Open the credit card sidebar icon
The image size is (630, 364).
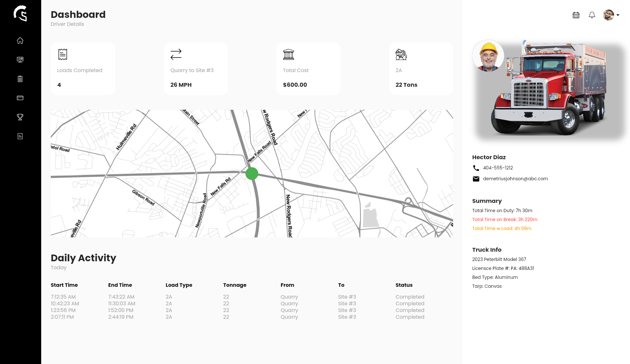point(20,98)
